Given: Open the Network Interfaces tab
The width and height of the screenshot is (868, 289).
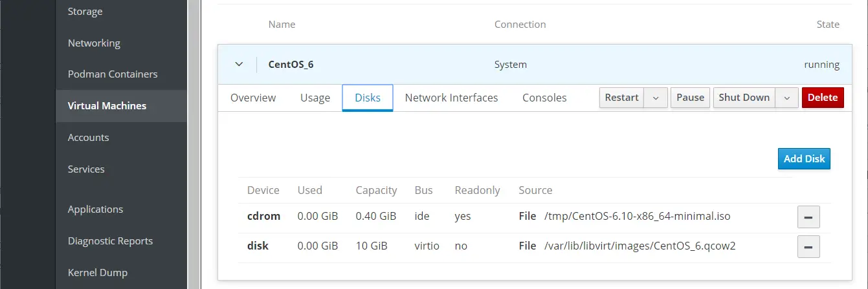Looking at the screenshot, I should click(x=451, y=98).
